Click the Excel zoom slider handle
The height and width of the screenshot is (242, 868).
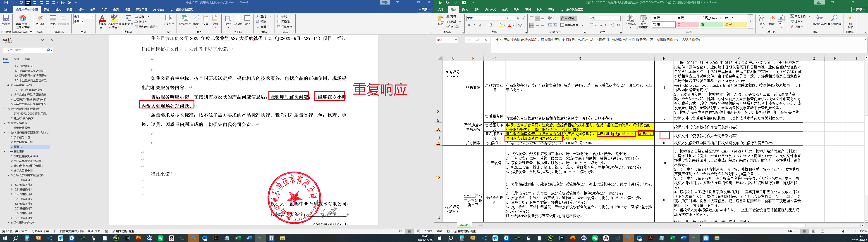click(x=843, y=231)
